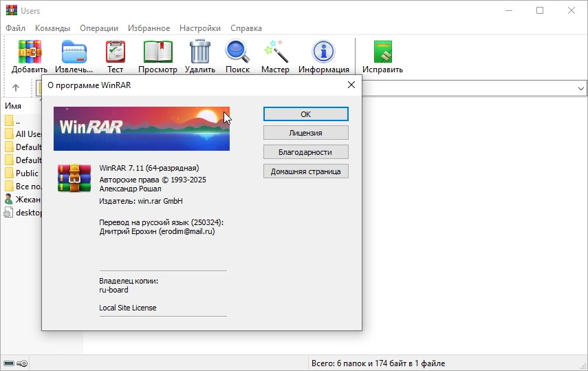The height and width of the screenshot is (371, 588).
Task: Open the Команды menu
Action: (x=52, y=28)
